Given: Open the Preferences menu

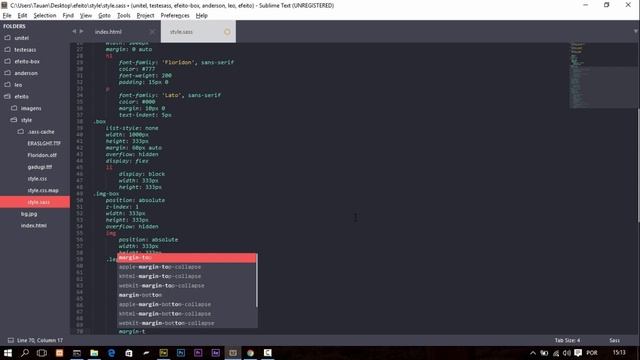Looking at the screenshot, I should point(175,16).
